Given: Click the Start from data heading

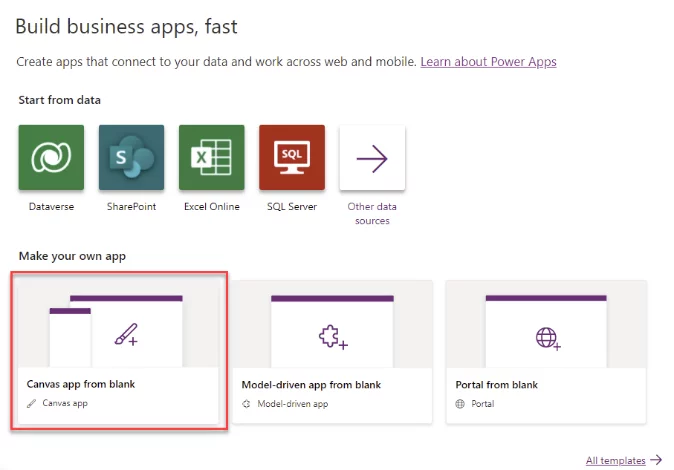Looking at the screenshot, I should pyautogui.click(x=59, y=100).
